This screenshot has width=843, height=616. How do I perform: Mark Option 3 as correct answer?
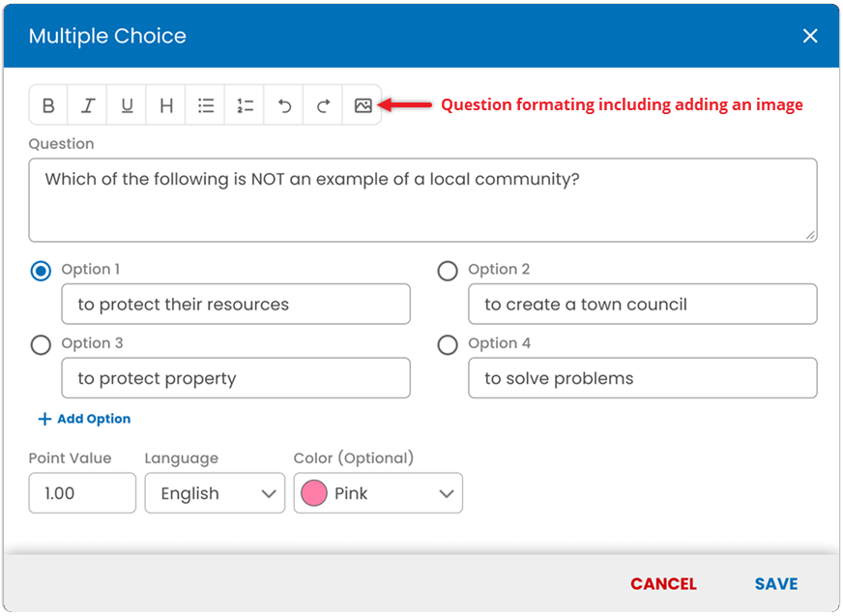pyautogui.click(x=41, y=345)
